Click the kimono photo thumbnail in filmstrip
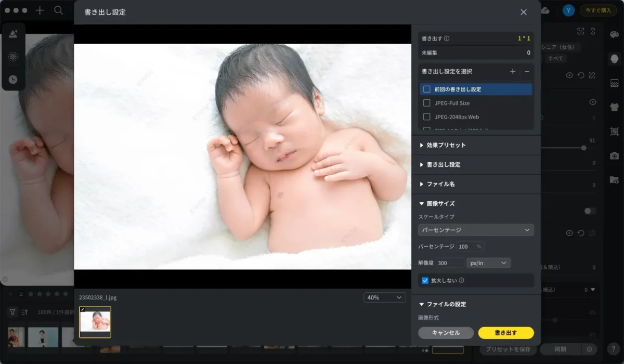The image size is (624, 364). [16, 337]
